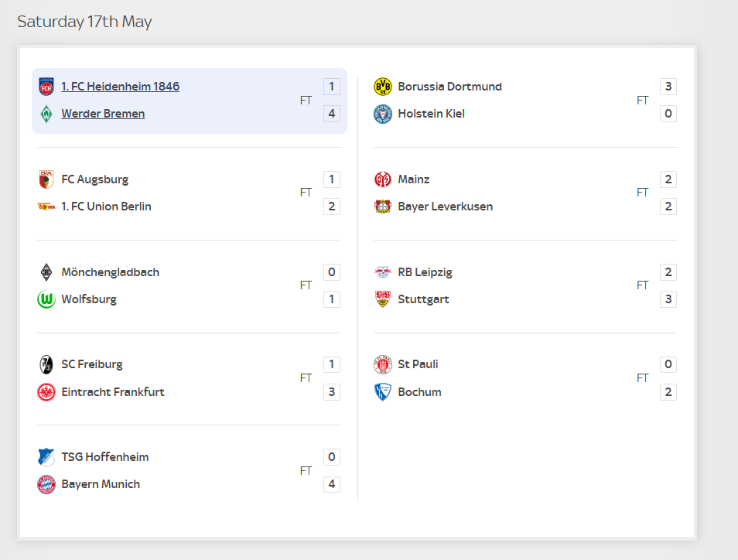Image resolution: width=738 pixels, height=560 pixels.
Task: Select the Mainz vs Bayer Leverkusen match
Action: (x=525, y=193)
